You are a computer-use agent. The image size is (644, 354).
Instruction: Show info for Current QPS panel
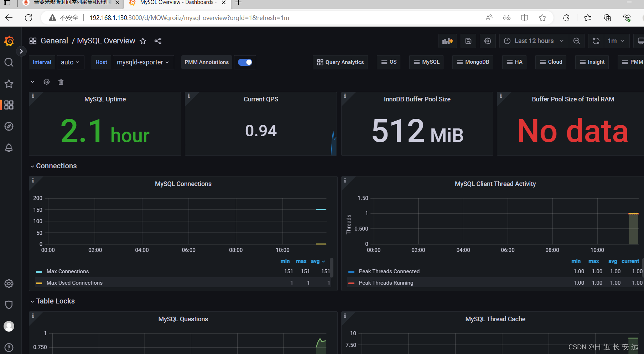pos(189,96)
